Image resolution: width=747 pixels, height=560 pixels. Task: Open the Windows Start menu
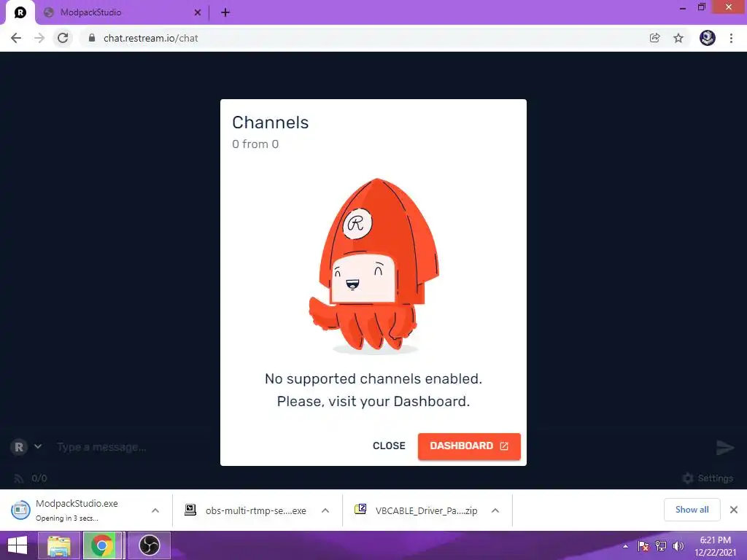point(18,545)
